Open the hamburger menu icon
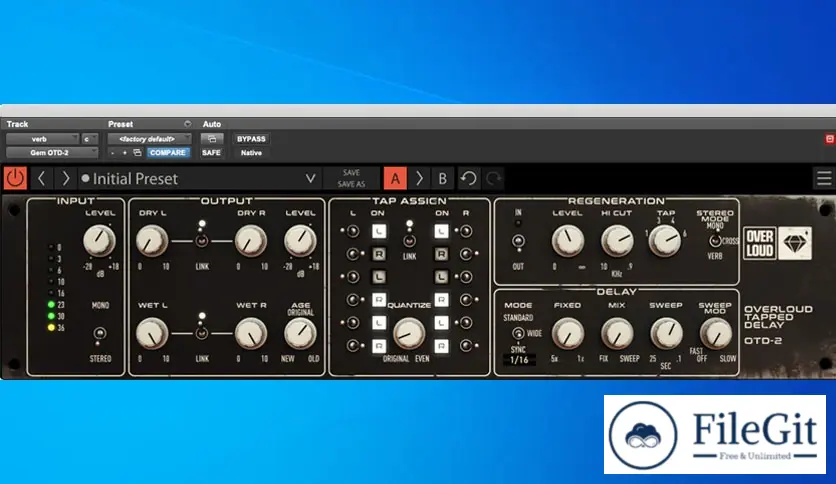 [x=824, y=179]
